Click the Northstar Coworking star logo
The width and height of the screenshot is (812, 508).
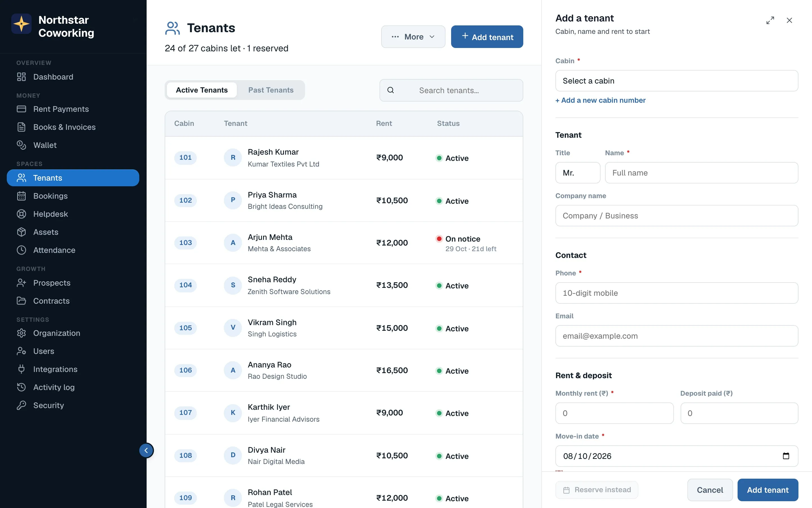(x=21, y=24)
